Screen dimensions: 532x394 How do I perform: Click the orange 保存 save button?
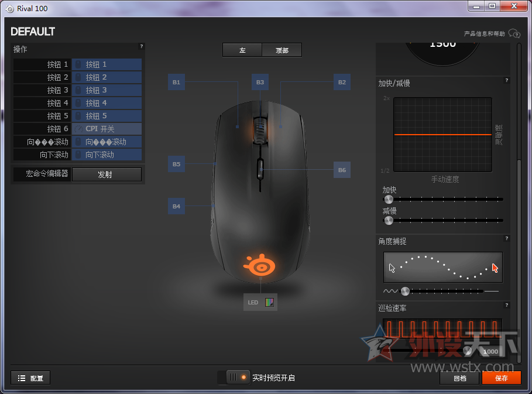[x=502, y=378]
